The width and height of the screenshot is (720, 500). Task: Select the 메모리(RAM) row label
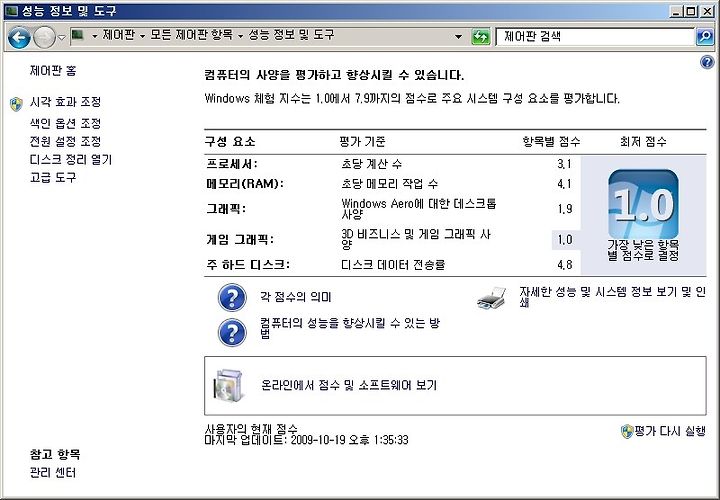coord(244,184)
